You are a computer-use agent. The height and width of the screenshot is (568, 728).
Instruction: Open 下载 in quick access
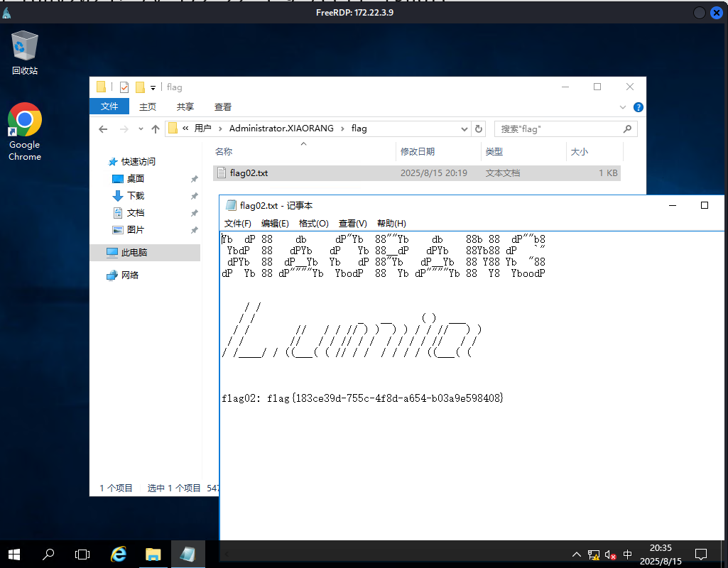[135, 196]
